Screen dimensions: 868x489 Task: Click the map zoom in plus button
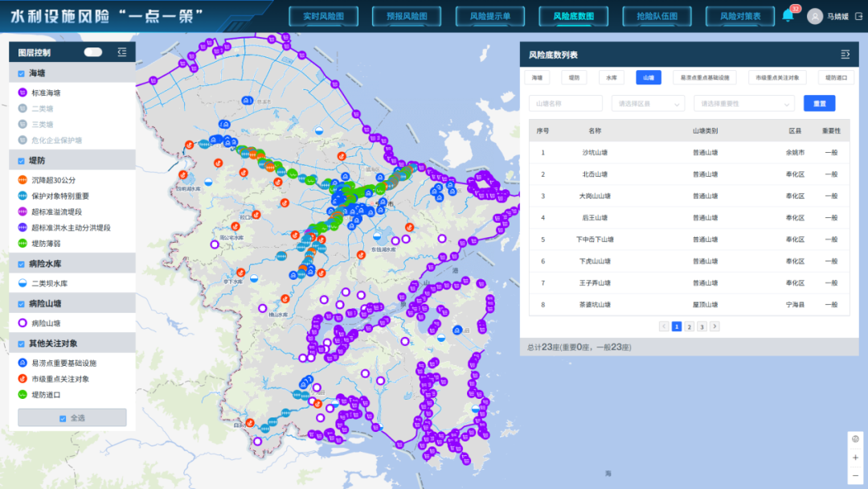(855, 458)
